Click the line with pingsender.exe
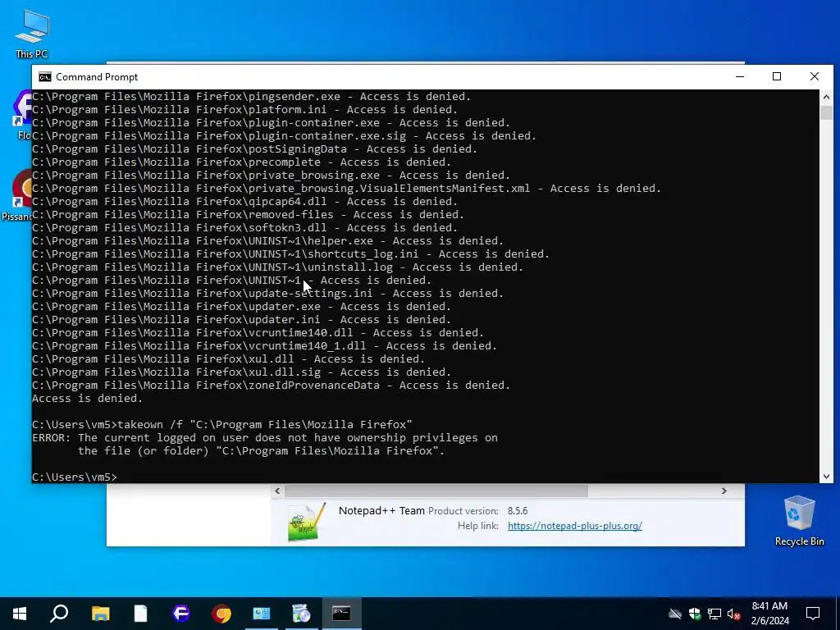Image resolution: width=840 pixels, height=630 pixels. 251,97
